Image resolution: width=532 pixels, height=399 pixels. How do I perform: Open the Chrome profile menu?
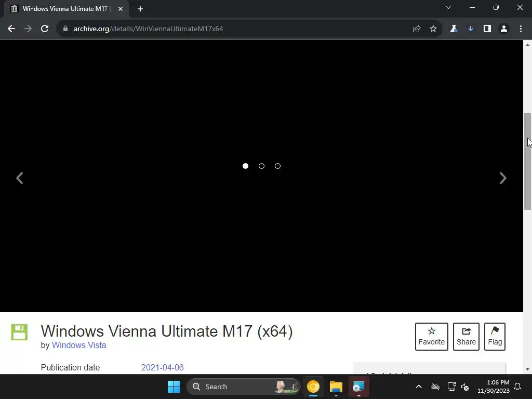click(x=504, y=29)
